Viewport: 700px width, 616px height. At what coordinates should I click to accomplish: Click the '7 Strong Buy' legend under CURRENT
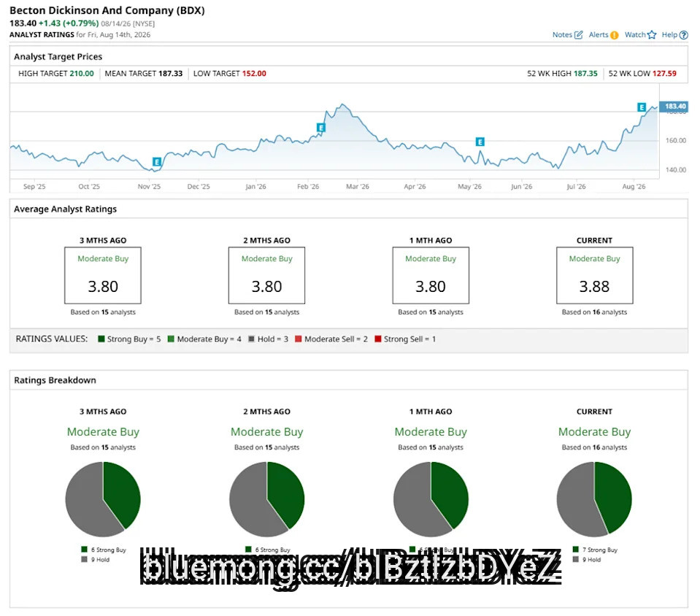click(x=595, y=550)
